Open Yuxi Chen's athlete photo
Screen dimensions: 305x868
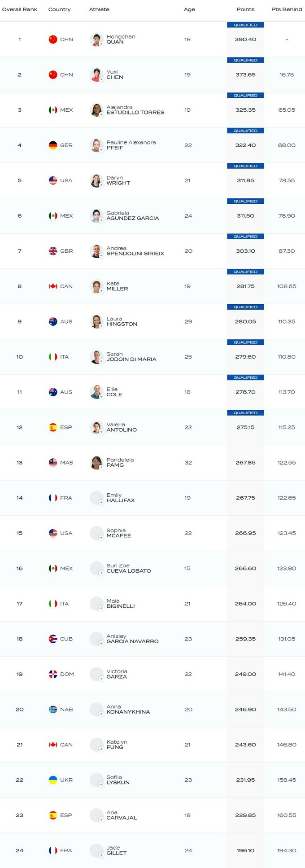click(96, 75)
